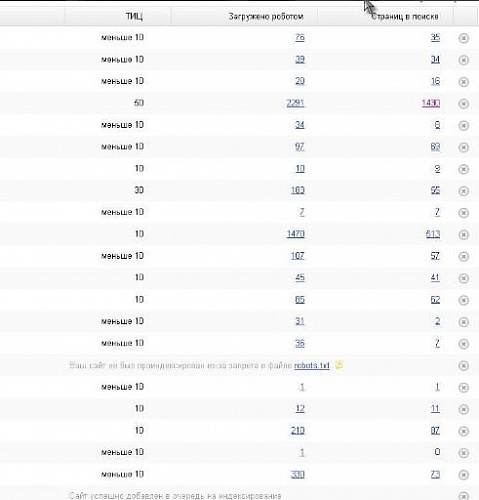Open the 2291 loaded-by-robot link
Screen dimensions: 479x500
[x=295, y=103]
